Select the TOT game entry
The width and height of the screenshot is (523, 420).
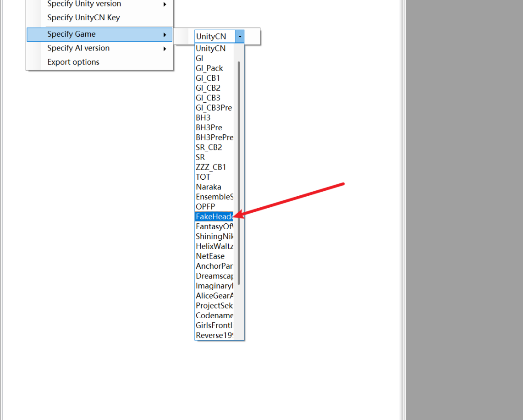tap(214, 177)
